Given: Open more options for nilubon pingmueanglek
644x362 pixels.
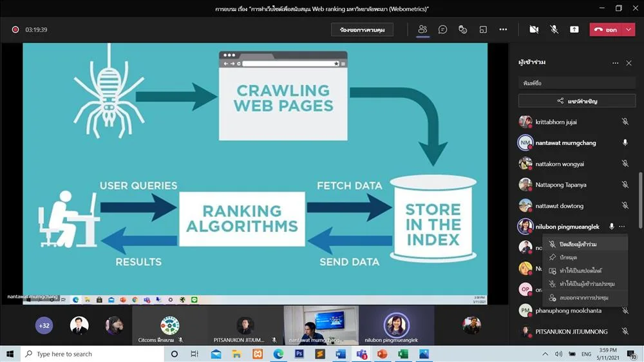Looking at the screenshot, I should click(622, 226).
